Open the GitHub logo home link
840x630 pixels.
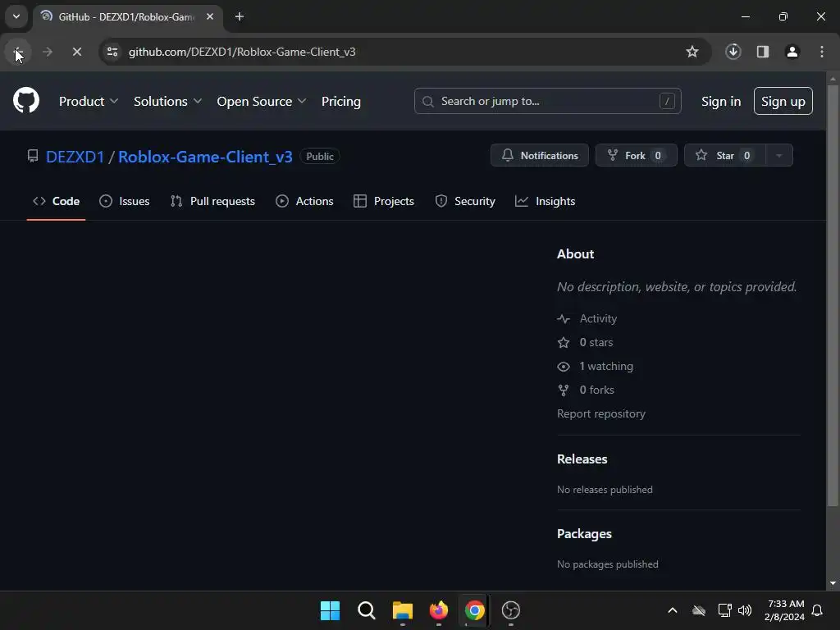pos(26,101)
